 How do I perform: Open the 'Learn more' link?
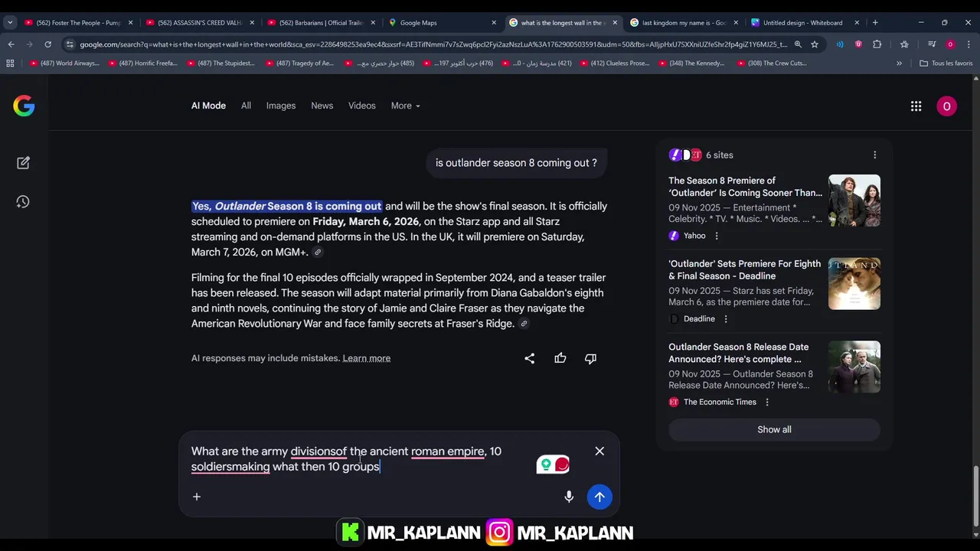[x=367, y=358]
